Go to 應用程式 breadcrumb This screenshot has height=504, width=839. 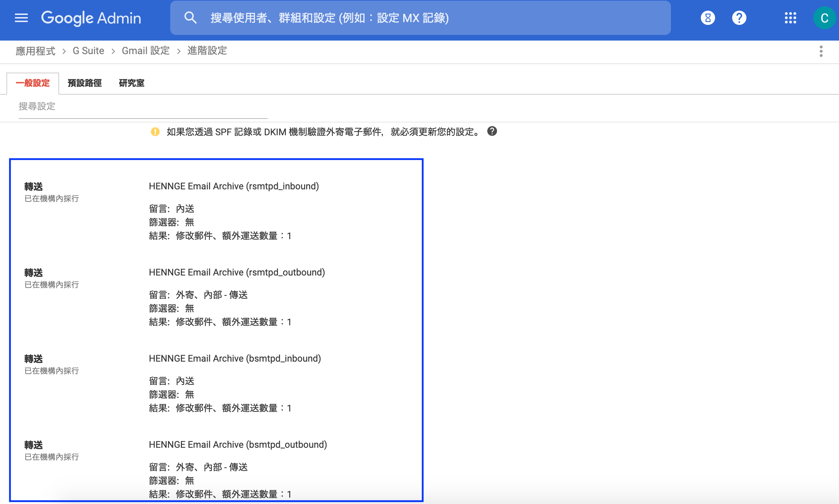(x=36, y=51)
